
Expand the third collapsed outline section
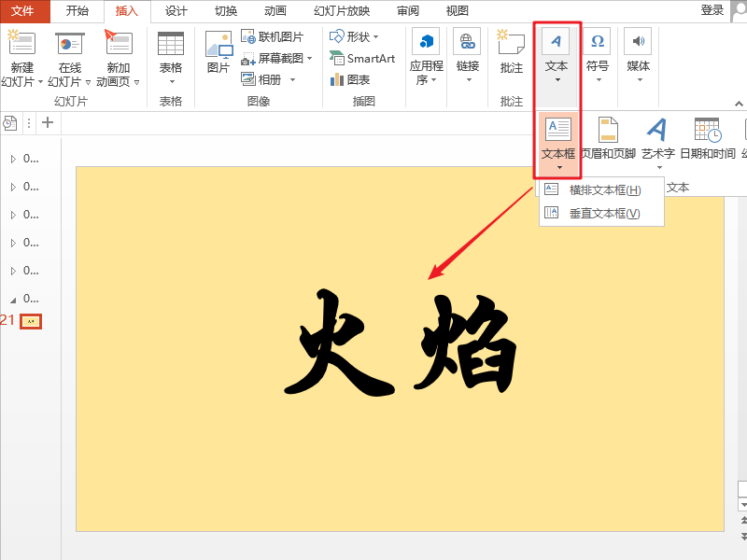coord(13,216)
